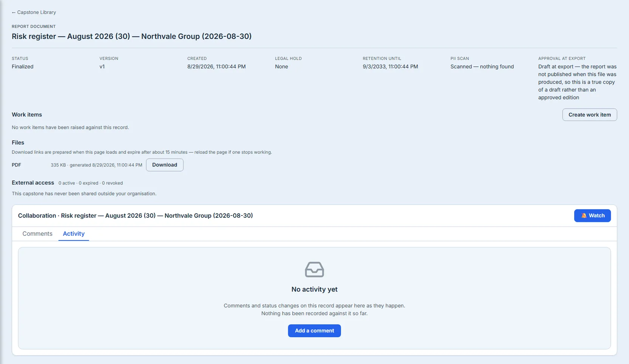629x364 pixels.
Task: Click the Add a comment button
Action: pos(314,331)
